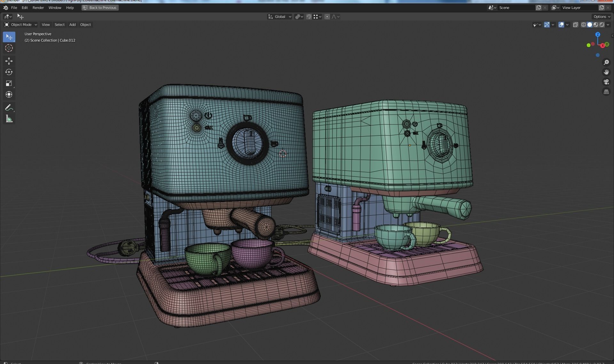Toggle X-ray mode
Screen dimensions: 614x364
[x=575, y=25]
